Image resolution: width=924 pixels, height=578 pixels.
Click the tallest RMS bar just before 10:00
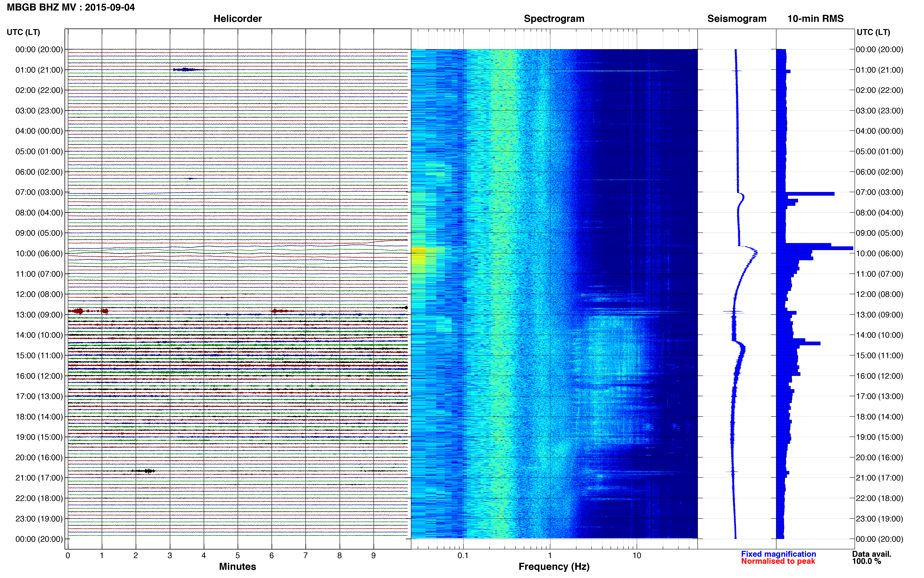tap(815, 249)
